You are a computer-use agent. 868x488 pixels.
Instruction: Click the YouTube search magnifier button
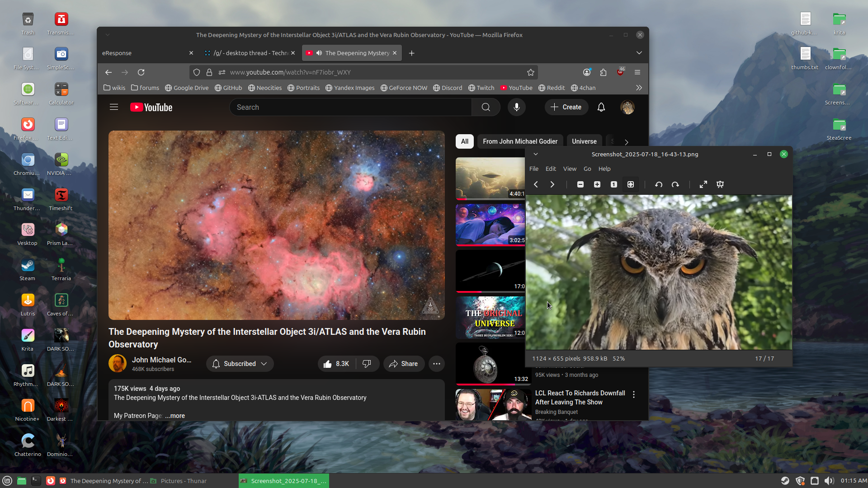(486, 107)
